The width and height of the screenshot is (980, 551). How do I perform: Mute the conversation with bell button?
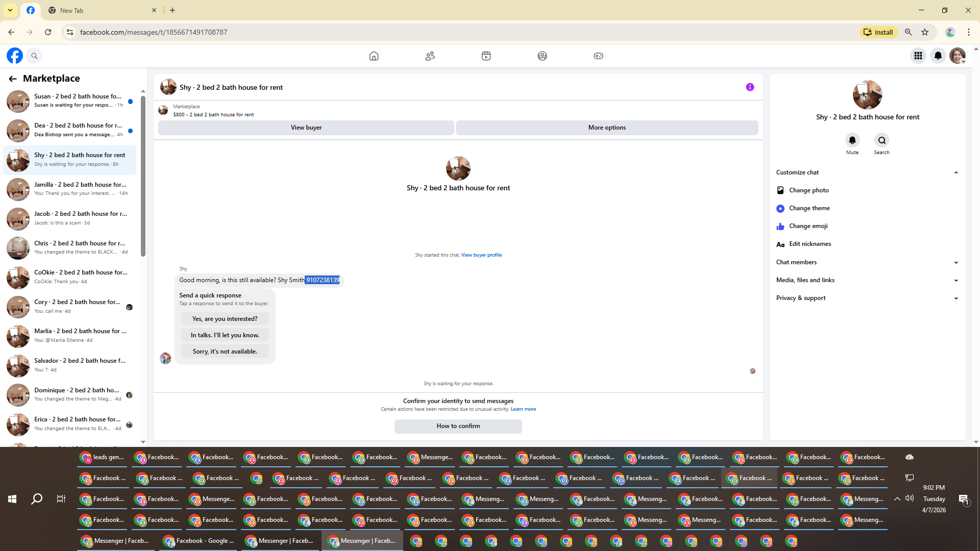pos(852,140)
